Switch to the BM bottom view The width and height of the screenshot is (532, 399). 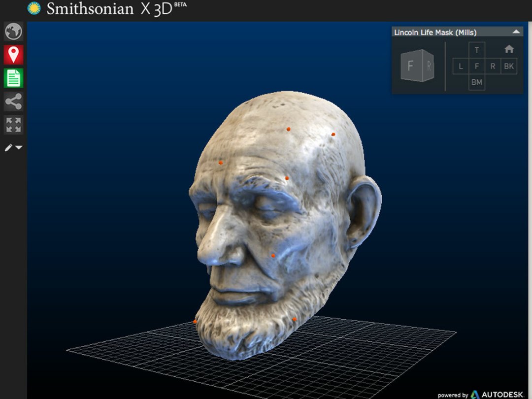coord(477,82)
